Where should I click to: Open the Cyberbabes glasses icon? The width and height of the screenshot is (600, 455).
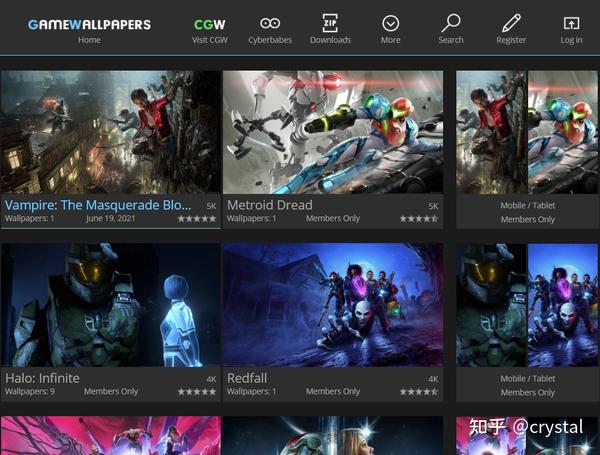(x=270, y=23)
